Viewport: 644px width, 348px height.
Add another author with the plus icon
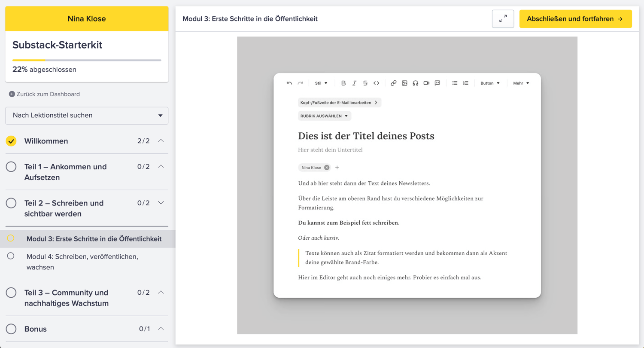point(337,168)
